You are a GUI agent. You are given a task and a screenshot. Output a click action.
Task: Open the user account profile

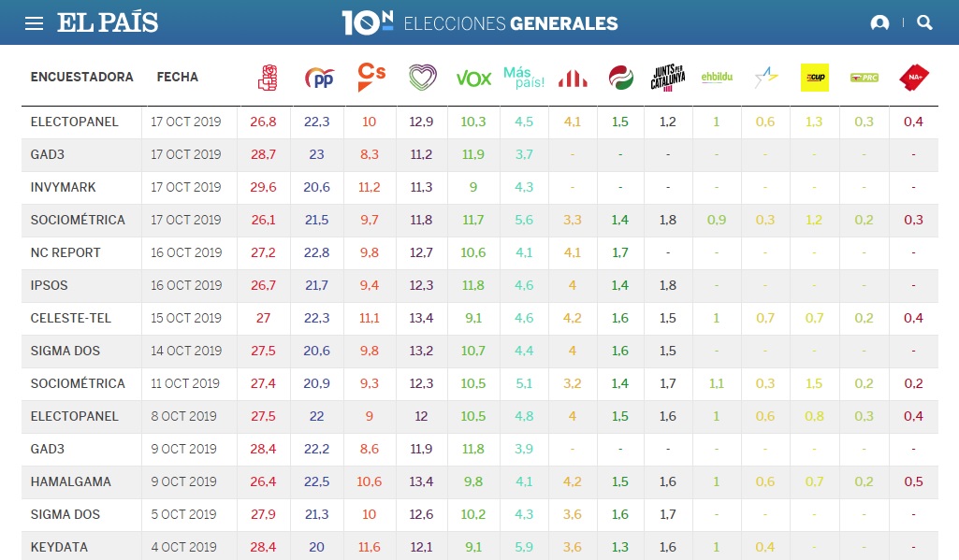coord(879,23)
